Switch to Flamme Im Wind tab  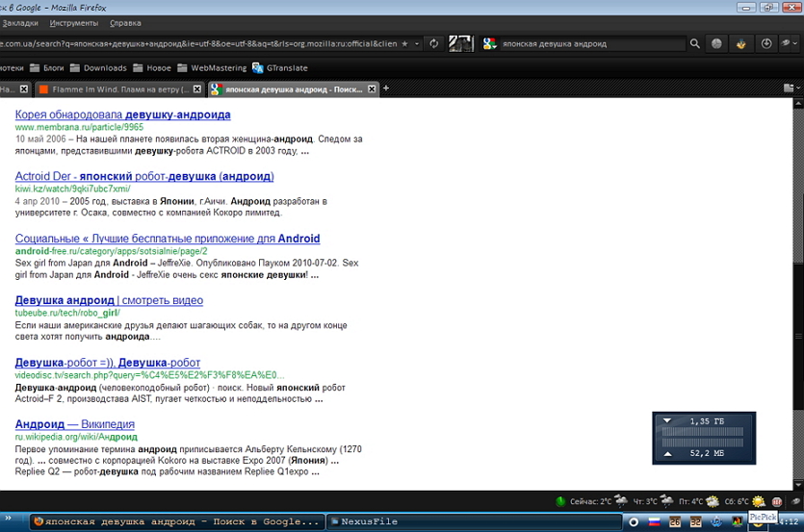pos(120,89)
